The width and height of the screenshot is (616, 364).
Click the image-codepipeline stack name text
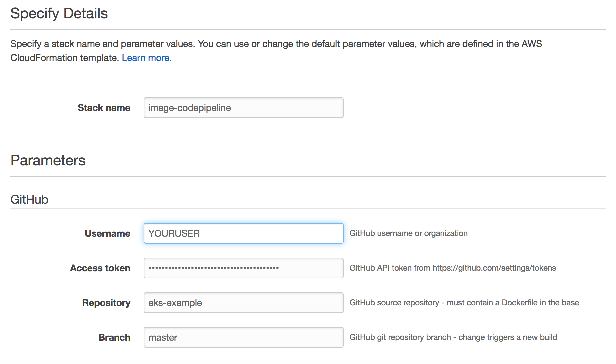[x=189, y=107]
